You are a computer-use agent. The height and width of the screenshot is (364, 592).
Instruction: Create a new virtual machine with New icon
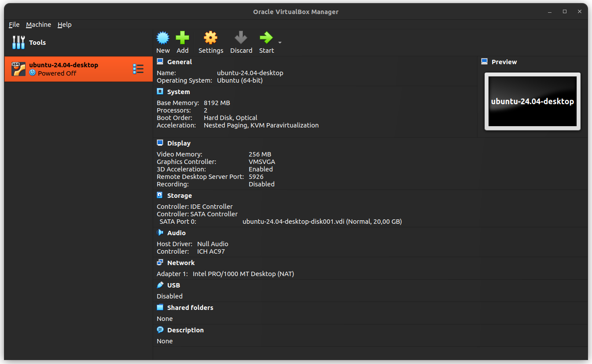coord(162,42)
